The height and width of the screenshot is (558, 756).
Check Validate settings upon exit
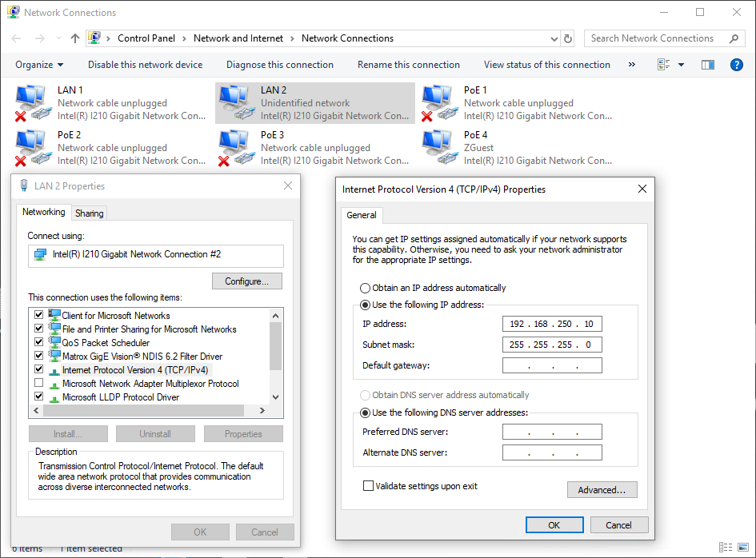(x=368, y=485)
